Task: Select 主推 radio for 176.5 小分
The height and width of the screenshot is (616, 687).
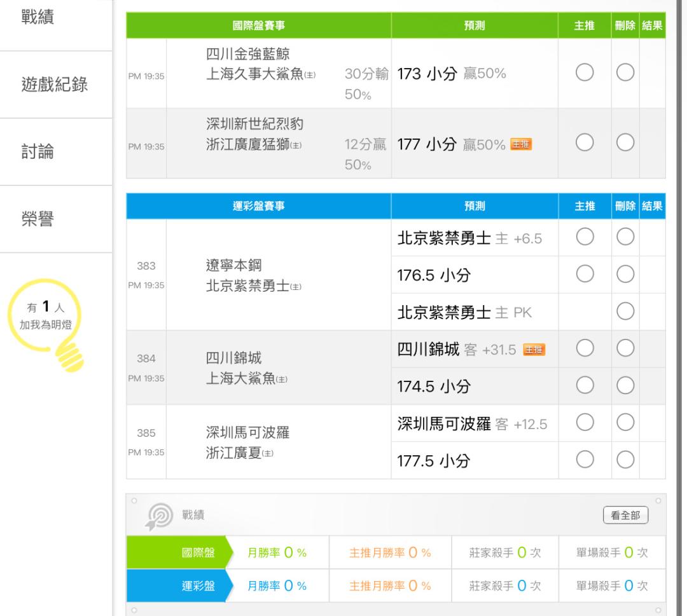Action: pos(585,275)
